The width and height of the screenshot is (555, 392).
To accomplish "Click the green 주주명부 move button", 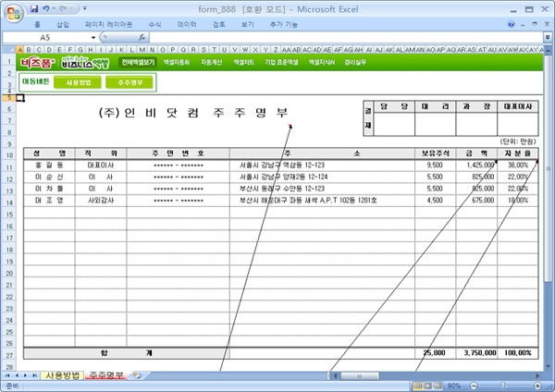I will point(129,82).
